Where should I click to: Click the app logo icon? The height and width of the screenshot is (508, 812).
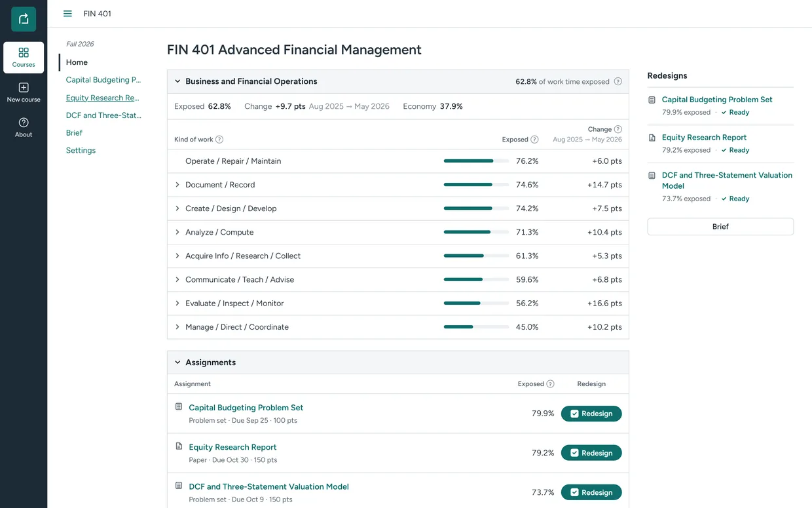24,19
